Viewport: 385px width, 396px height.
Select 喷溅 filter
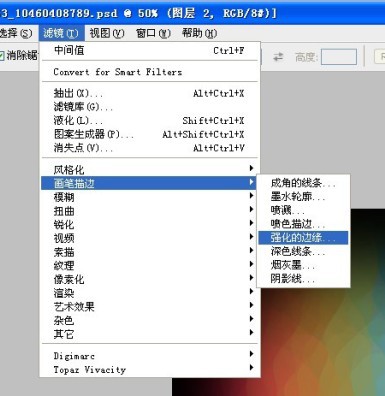[x=303, y=210]
